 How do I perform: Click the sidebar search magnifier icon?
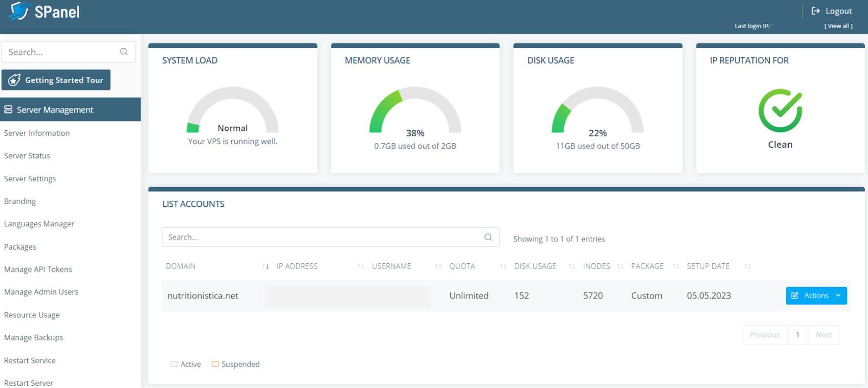pos(124,52)
